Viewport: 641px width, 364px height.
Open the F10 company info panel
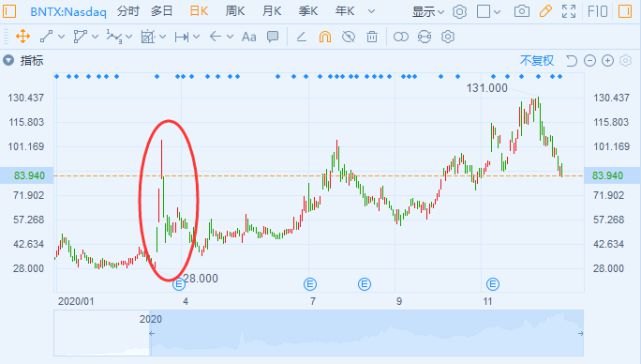[597, 11]
